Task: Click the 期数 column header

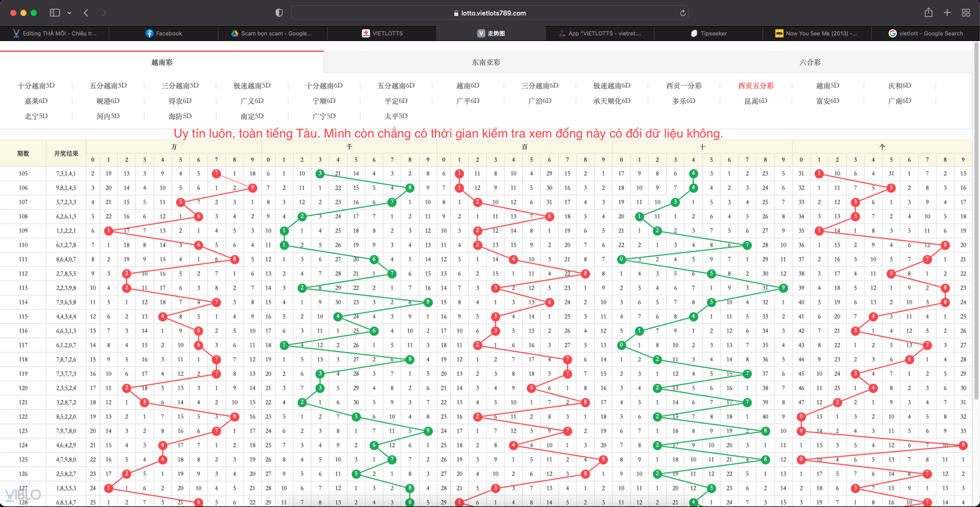Action: 23,153
